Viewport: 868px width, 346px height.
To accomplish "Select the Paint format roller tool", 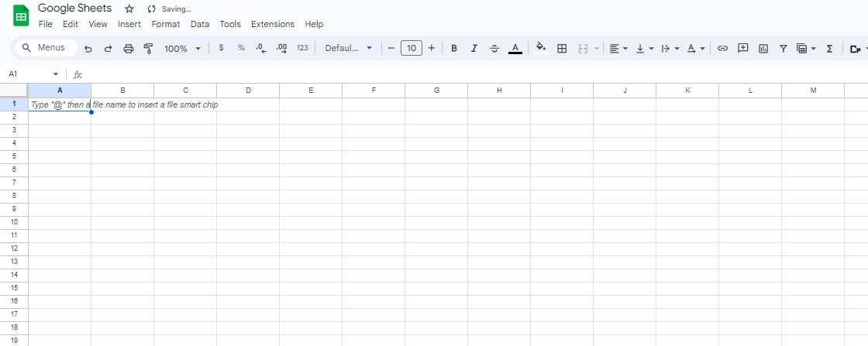I will coord(148,48).
